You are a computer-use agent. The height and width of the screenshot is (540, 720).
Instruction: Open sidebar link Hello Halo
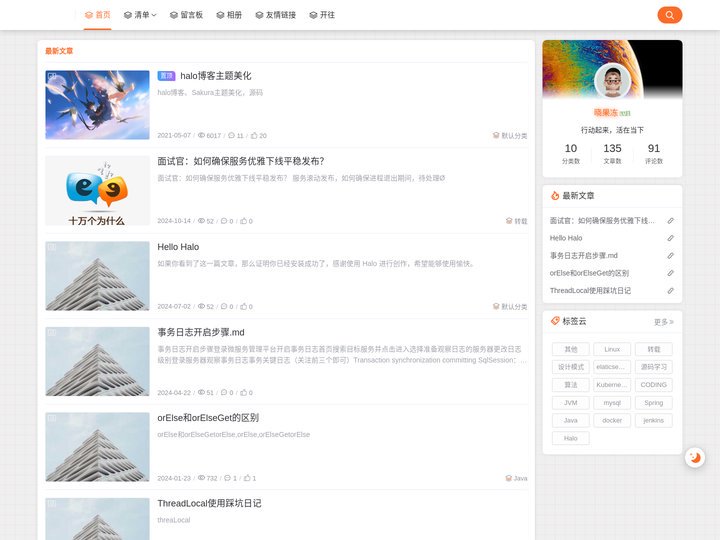pos(566,238)
